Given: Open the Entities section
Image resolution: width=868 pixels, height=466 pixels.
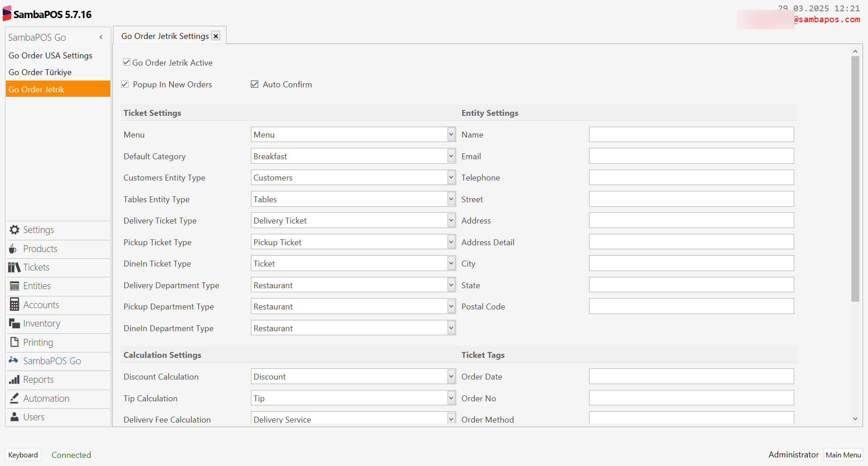Looking at the screenshot, I should pyautogui.click(x=14, y=285).
